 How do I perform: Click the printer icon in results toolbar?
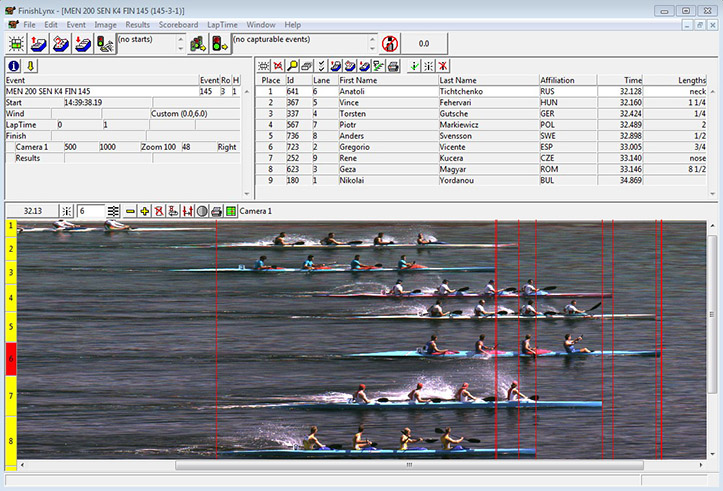(393, 66)
